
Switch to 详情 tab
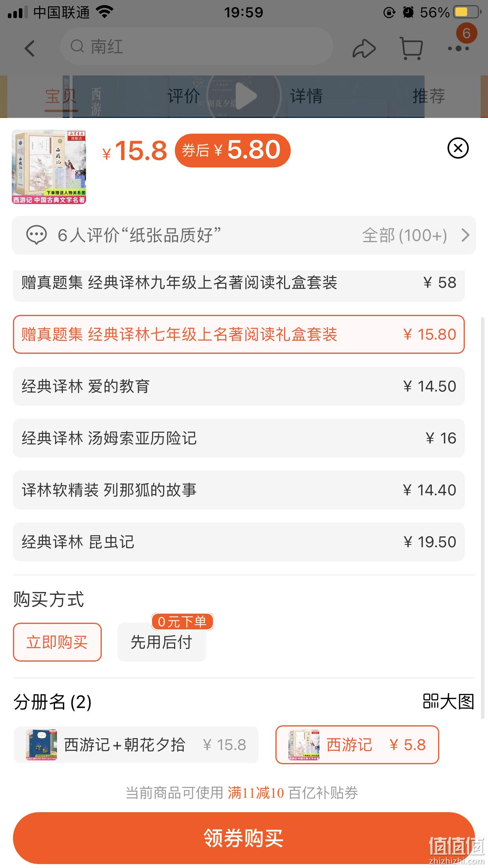tap(306, 96)
